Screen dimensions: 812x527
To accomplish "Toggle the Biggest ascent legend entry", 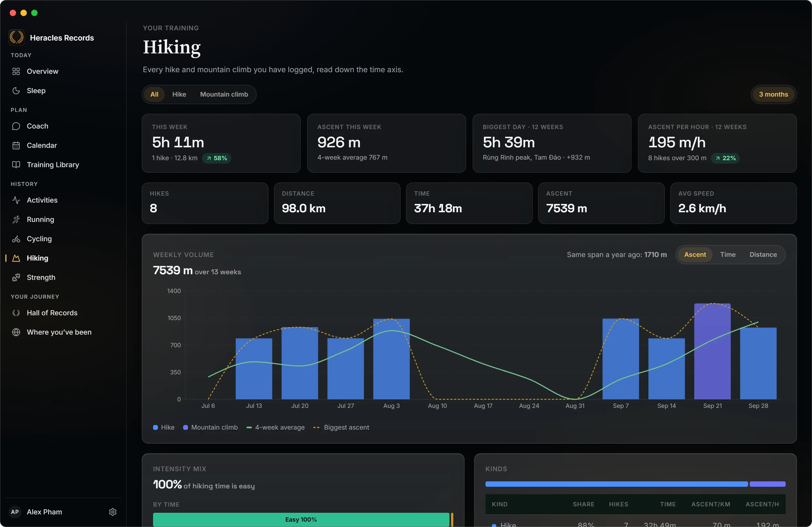I will (x=341, y=427).
